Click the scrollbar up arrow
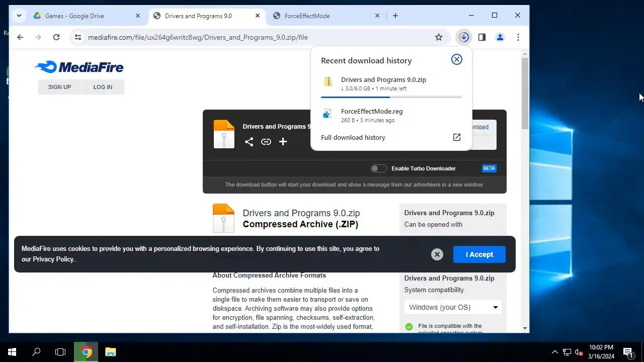 pyautogui.click(x=525, y=53)
